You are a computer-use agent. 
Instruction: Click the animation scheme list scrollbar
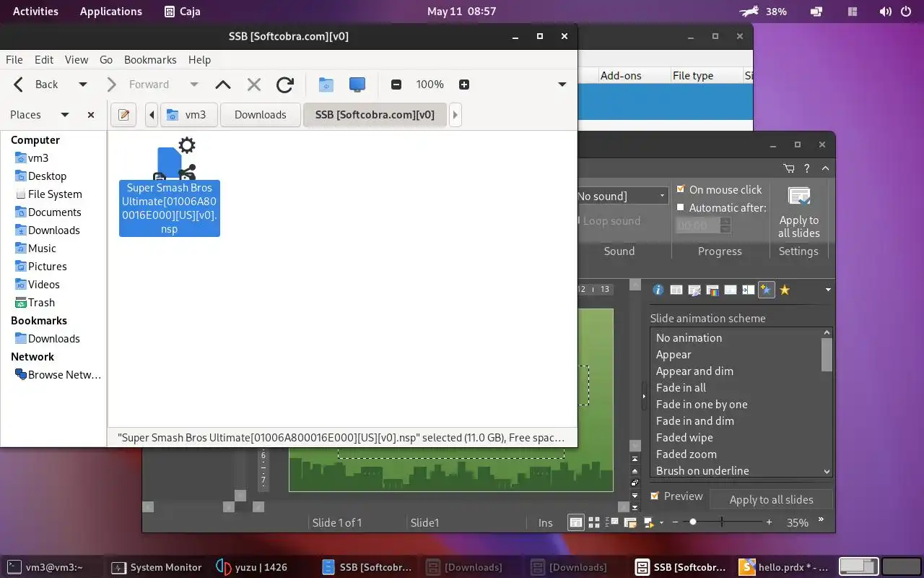click(827, 355)
